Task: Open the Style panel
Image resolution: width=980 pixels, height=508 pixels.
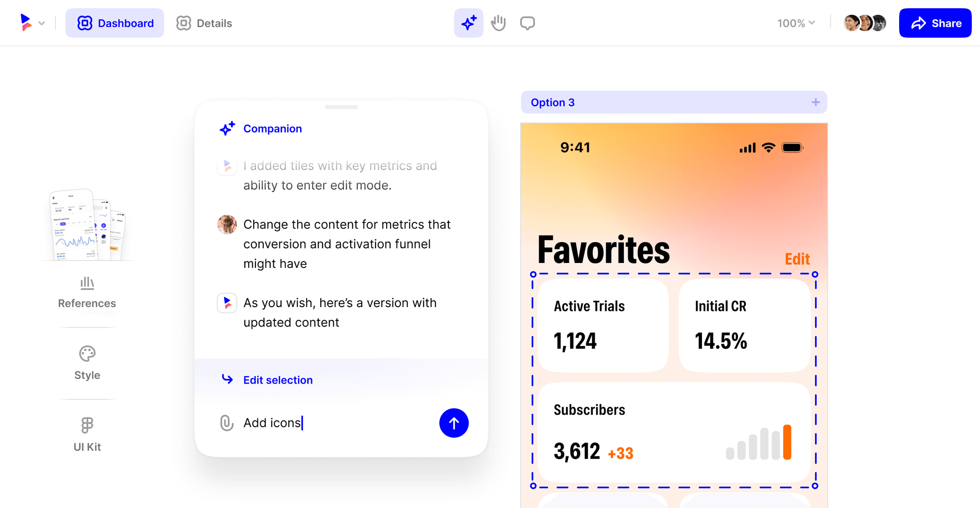Action: [87, 363]
